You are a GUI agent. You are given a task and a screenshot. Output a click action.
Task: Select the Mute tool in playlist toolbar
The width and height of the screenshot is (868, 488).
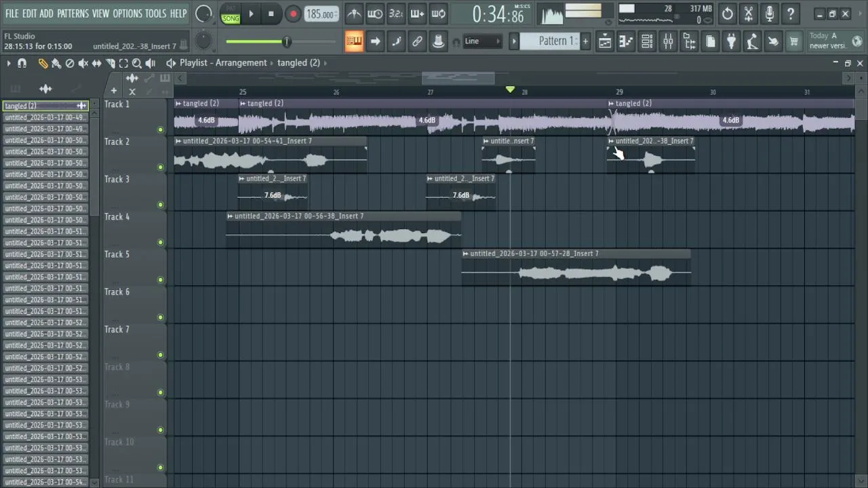click(83, 63)
